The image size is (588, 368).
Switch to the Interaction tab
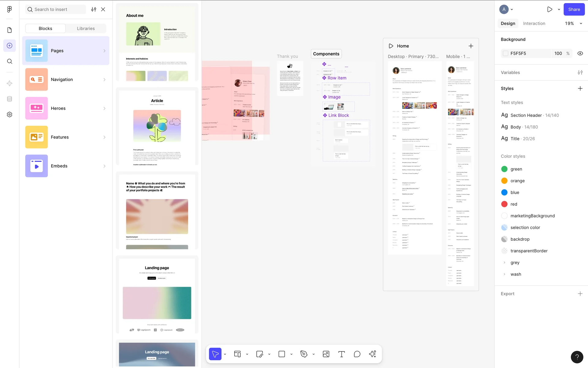pyautogui.click(x=534, y=23)
